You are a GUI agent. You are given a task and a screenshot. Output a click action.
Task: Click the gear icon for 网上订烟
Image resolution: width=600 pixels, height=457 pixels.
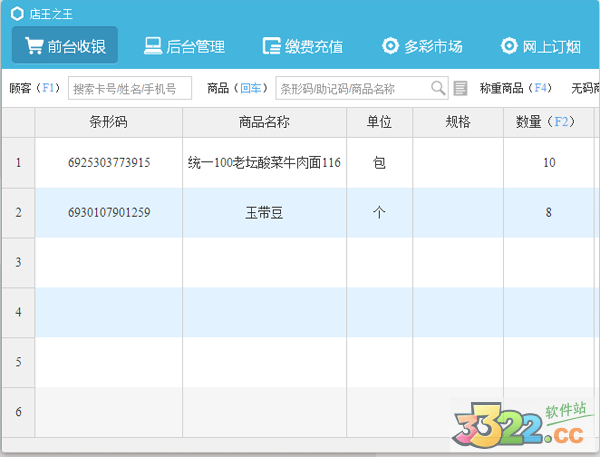(x=509, y=46)
